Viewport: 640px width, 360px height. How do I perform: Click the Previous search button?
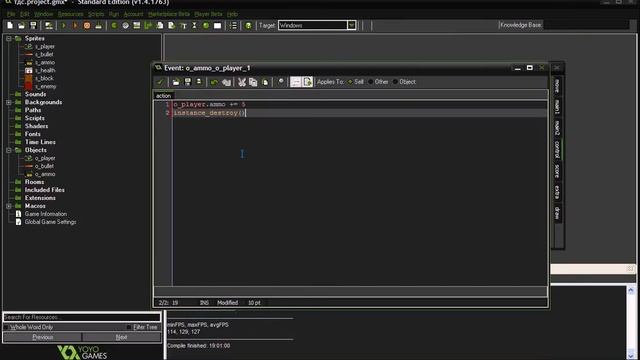pos(42,337)
